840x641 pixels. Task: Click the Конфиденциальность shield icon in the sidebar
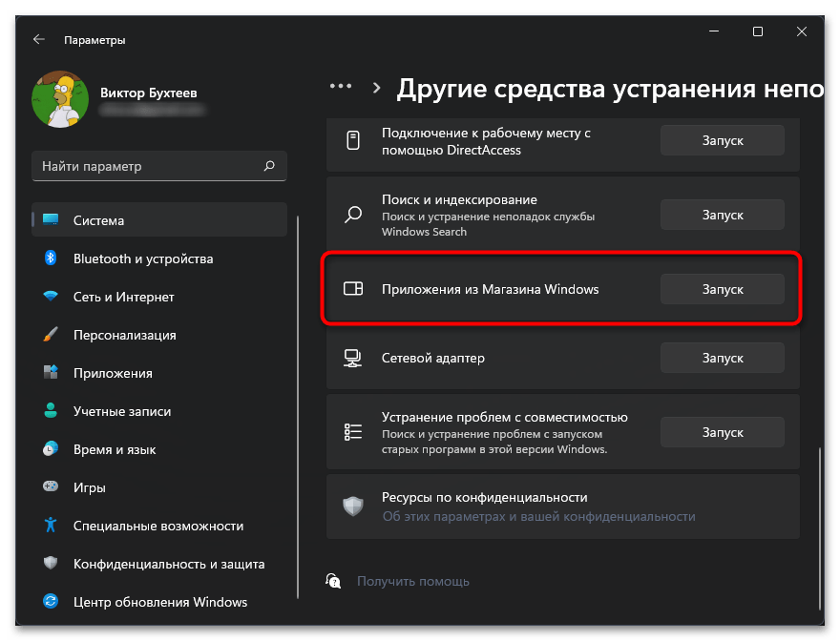coord(51,563)
